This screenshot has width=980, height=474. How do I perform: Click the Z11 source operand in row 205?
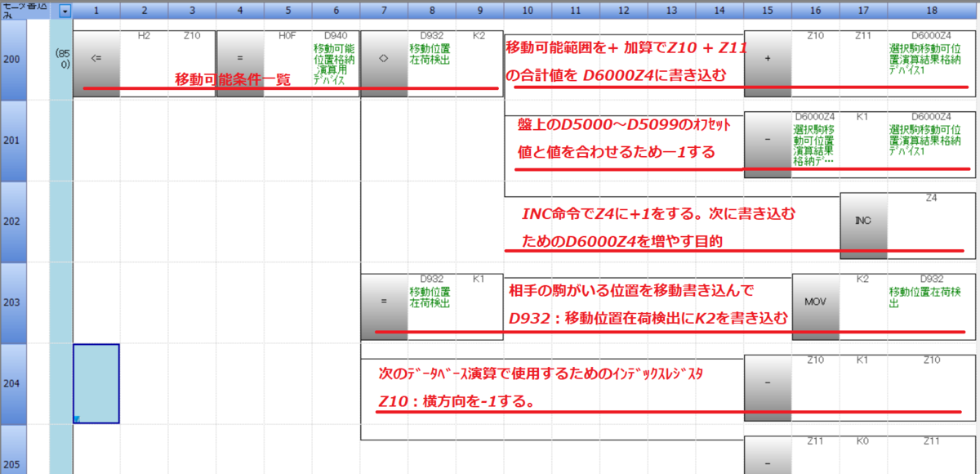tap(815, 440)
